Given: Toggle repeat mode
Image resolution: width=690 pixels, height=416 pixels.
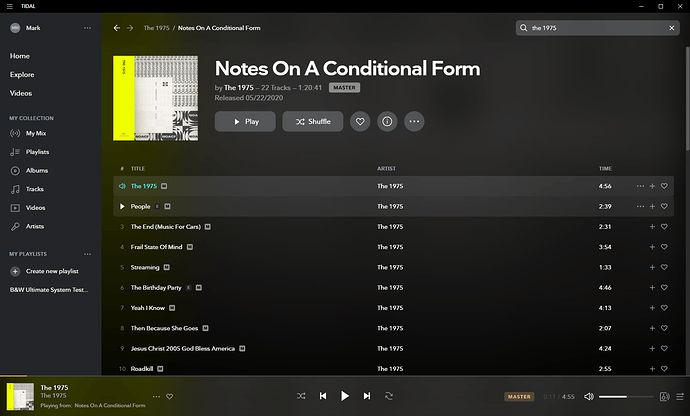Looking at the screenshot, I should pyautogui.click(x=389, y=396).
